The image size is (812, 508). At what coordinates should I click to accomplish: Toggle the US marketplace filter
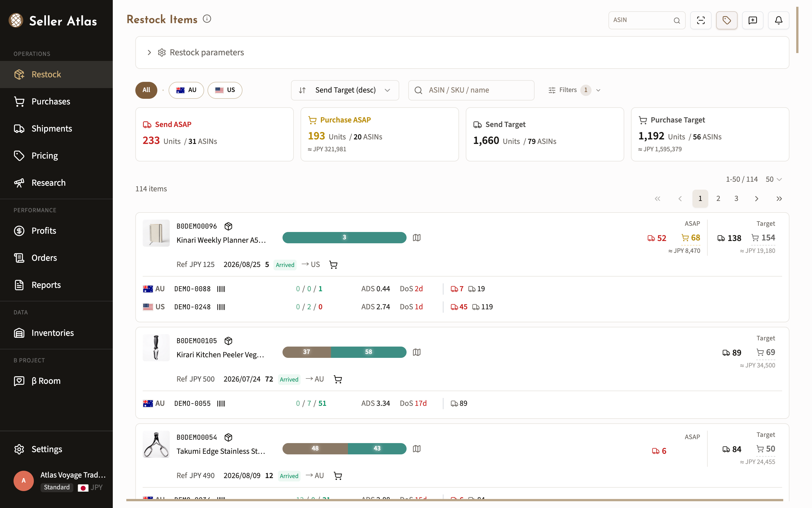[x=225, y=90]
